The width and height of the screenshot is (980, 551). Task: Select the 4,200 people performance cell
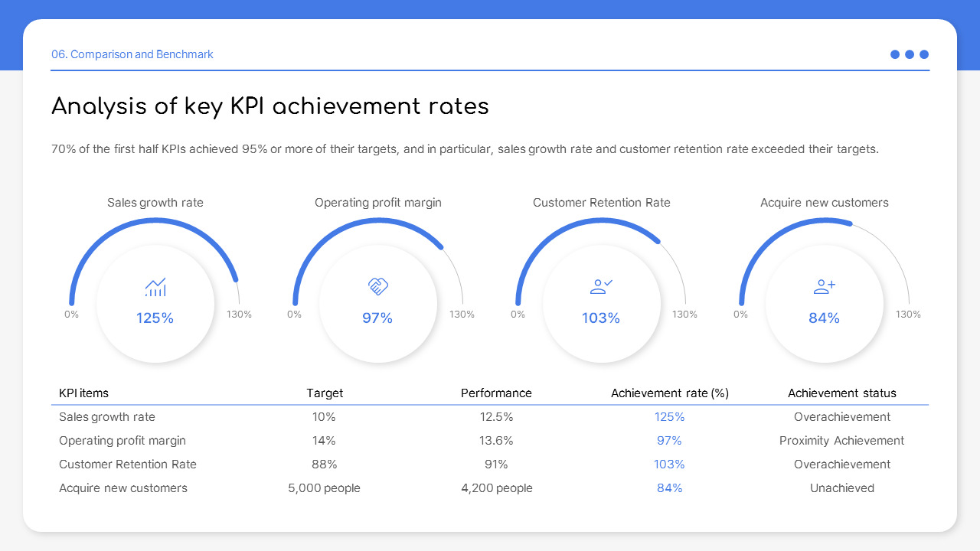point(496,487)
